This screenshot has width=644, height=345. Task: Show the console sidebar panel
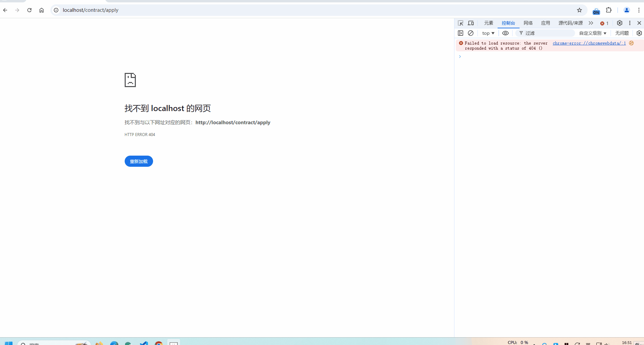click(x=461, y=33)
